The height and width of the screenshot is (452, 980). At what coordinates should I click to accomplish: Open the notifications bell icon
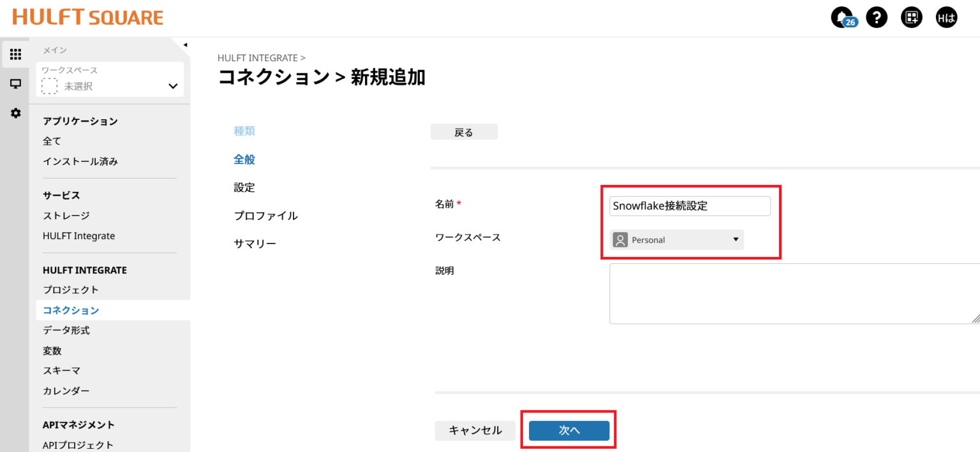pyautogui.click(x=843, y=17)
